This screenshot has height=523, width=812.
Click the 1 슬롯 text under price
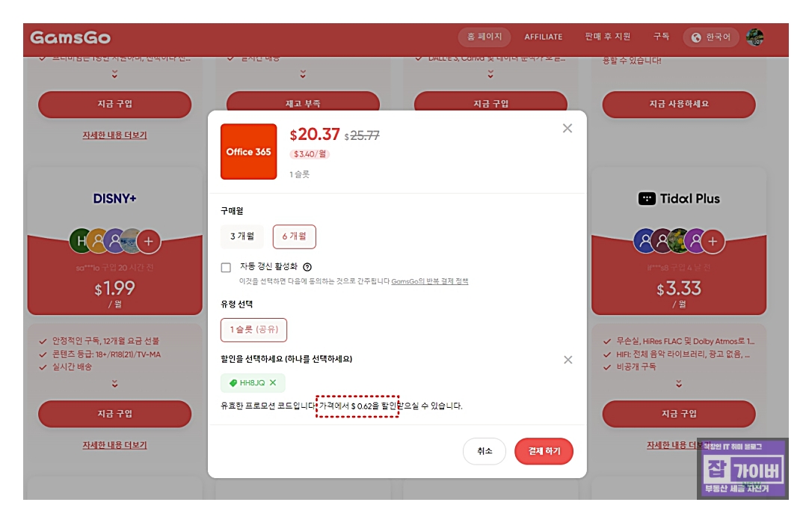click(x=299, y=174)
